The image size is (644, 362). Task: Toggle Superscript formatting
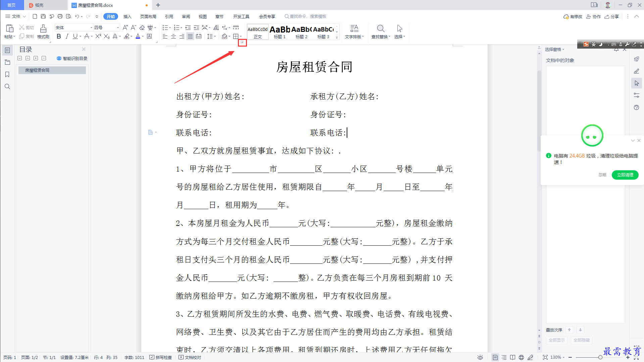[x=98, y=36]
